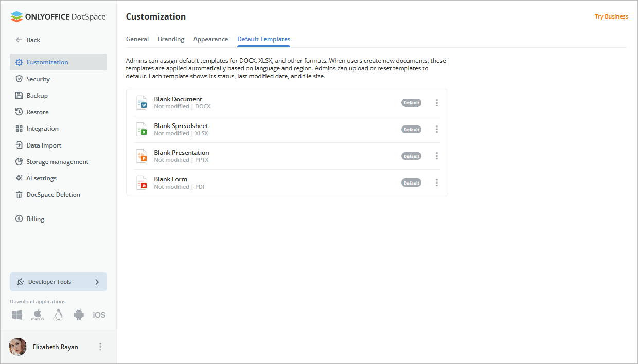Click the Blank Document DOCX file icon
The width and height of the screenshot is (638, 364).
click(141, 102)
